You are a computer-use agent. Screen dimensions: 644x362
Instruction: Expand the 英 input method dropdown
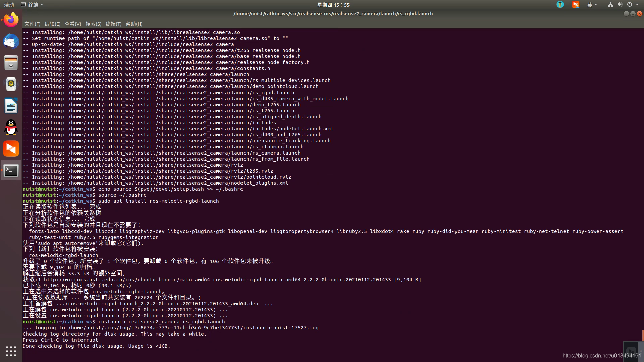pyautogui.click(x=592, y=5)
